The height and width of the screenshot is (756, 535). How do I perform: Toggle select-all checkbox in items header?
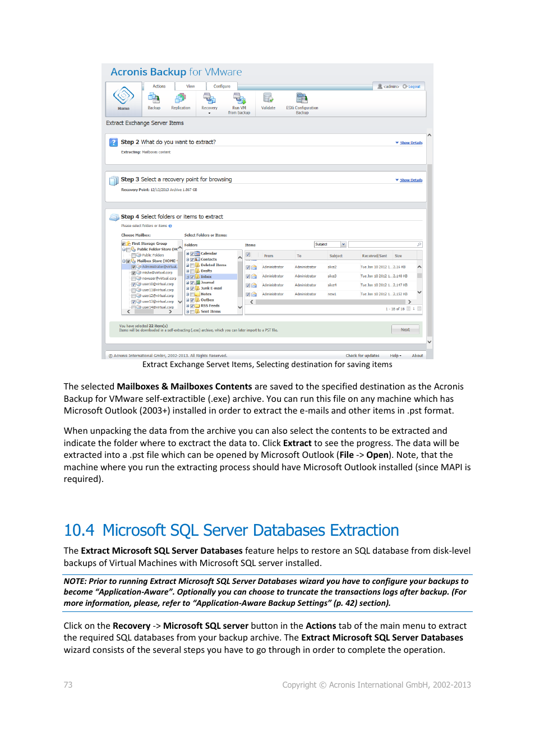click(248, 254)
